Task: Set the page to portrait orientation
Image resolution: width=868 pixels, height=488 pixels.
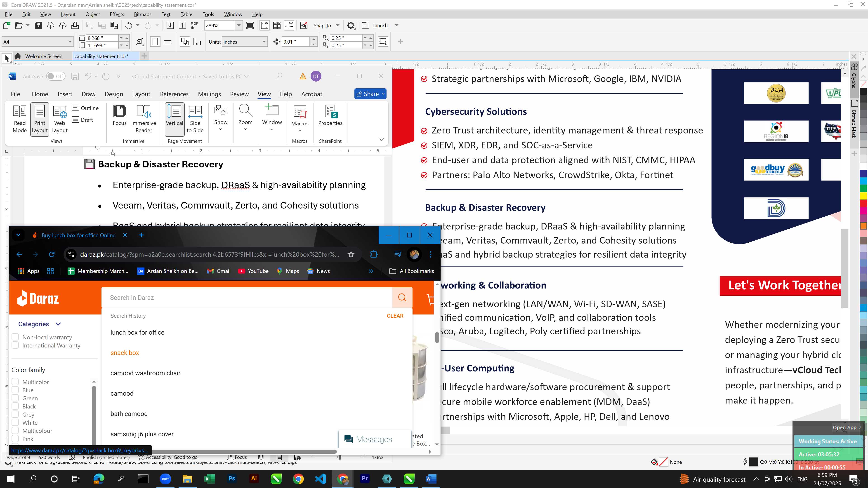Action: coord(155,42)
